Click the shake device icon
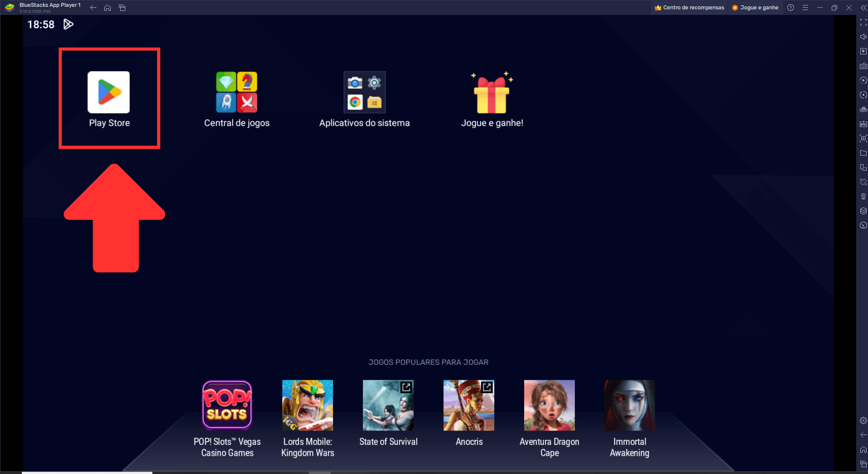This screenshot has width=868, height=474. (863, 182)
